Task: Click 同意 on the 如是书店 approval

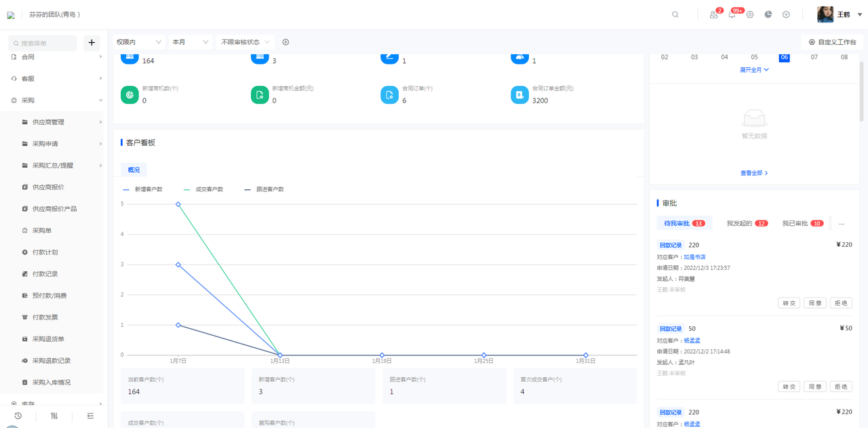Action: tap(815, 303)
